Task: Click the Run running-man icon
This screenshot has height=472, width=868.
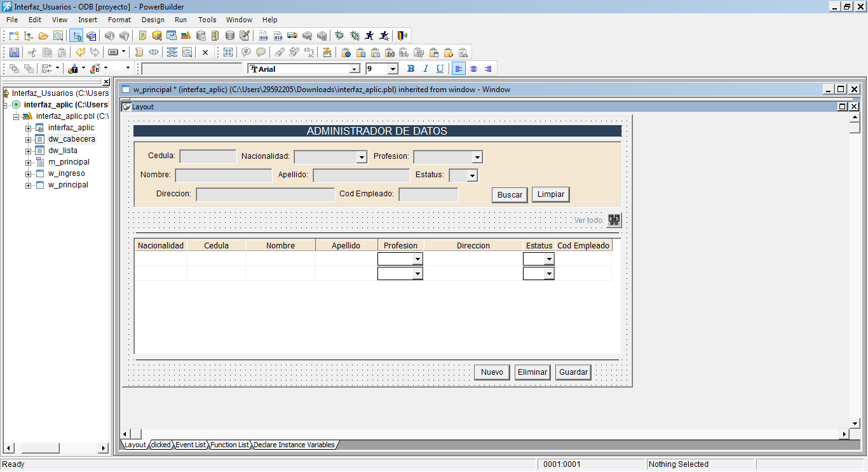Action: tap(369, 36)
